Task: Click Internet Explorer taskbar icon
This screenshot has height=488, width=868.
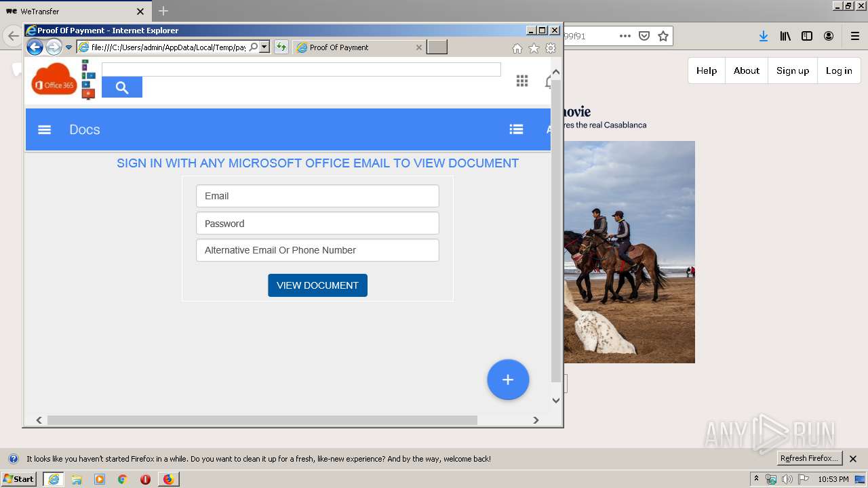Action: point(54,479)
